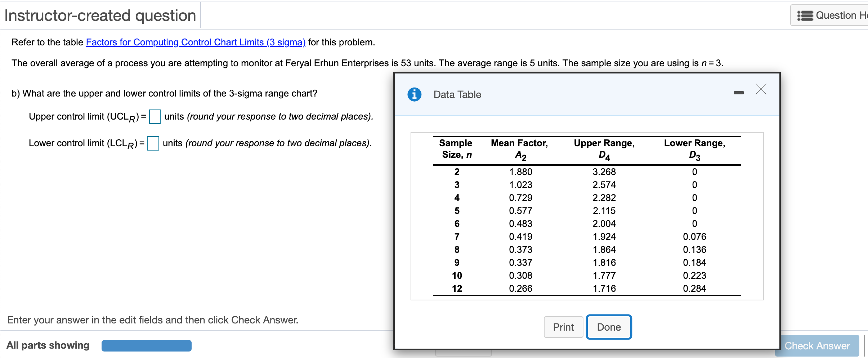Click the lower control limit answer box
This screenshot has height=358, width=868.
pos(153,143)
